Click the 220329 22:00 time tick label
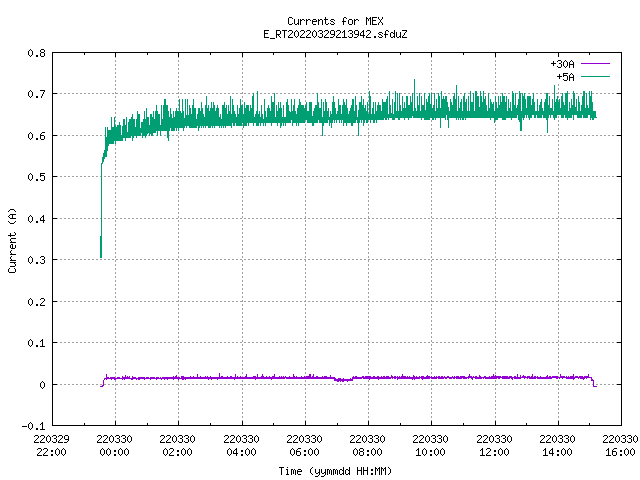640x480 pixels. 51,446
